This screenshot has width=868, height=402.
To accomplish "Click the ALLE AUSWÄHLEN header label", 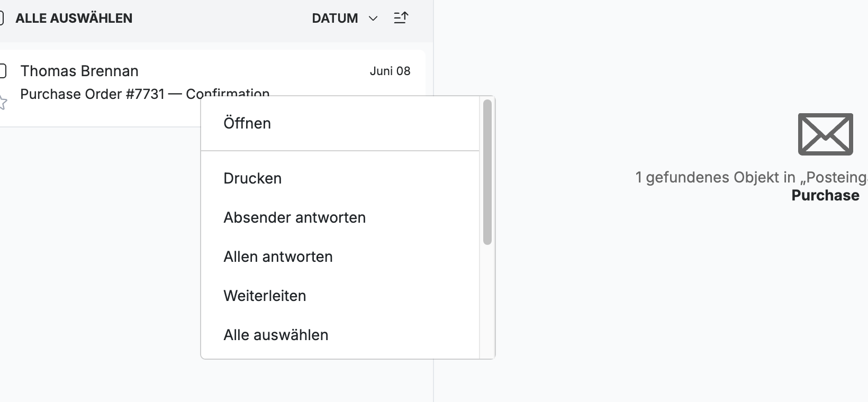I will pyautogui.click(x=74, y=18).
